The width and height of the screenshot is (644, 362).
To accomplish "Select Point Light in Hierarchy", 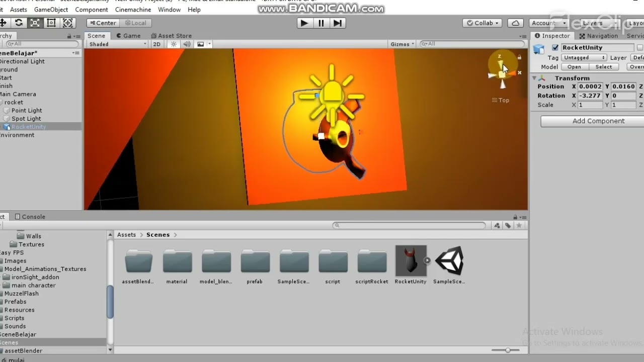I will tap(27, 111).
